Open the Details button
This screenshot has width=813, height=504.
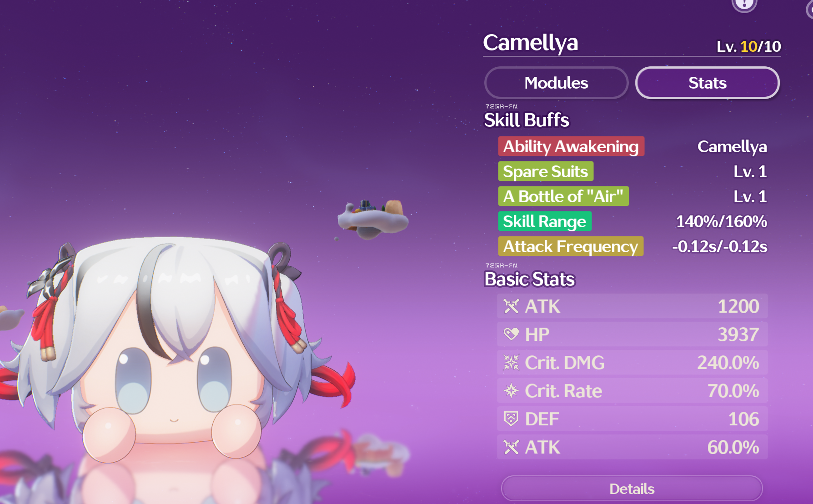tap(632, 489)
